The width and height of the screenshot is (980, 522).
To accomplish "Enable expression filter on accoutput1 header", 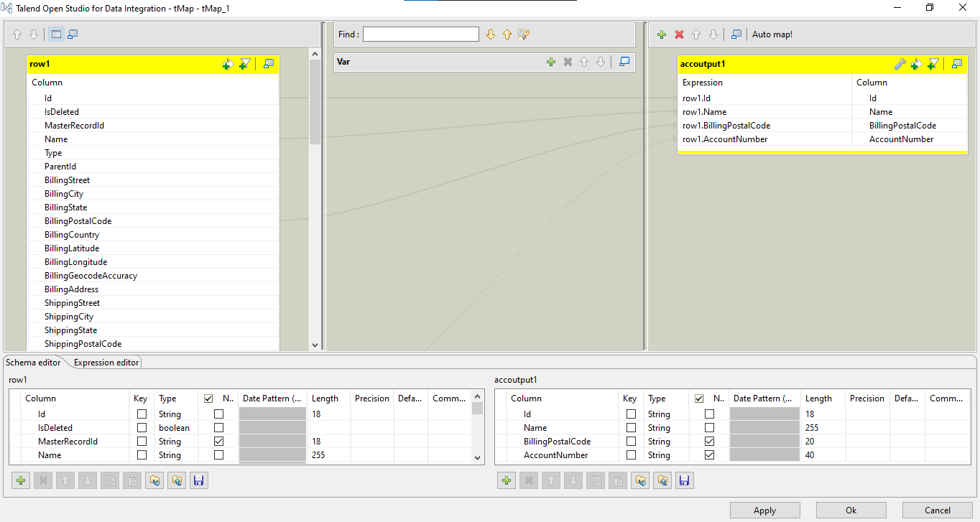I will [x=933, y=64].
